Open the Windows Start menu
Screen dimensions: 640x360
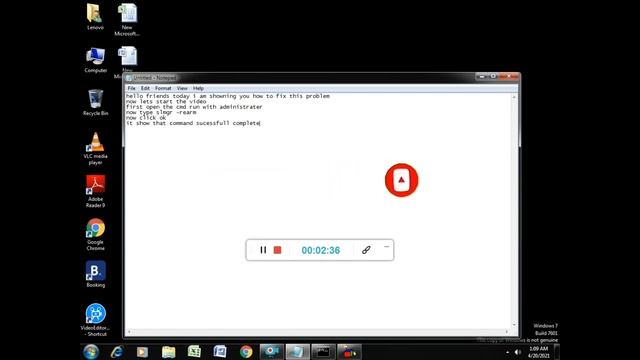point(91,351)
